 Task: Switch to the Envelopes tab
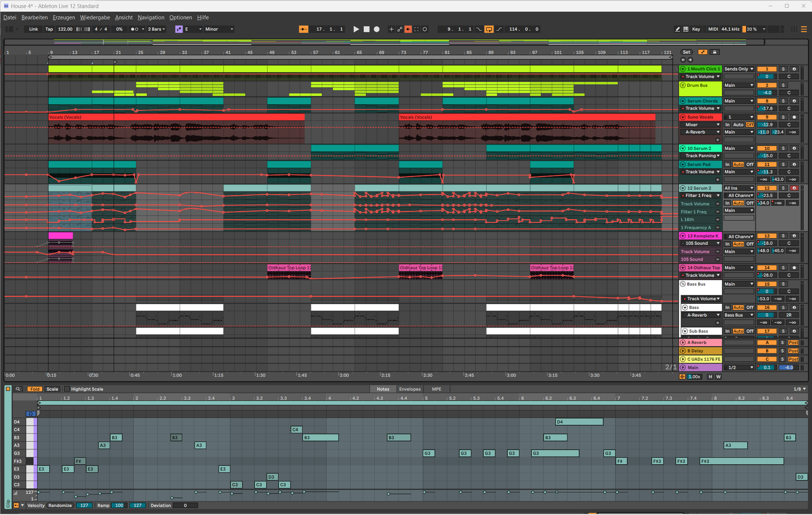[410, 389]
